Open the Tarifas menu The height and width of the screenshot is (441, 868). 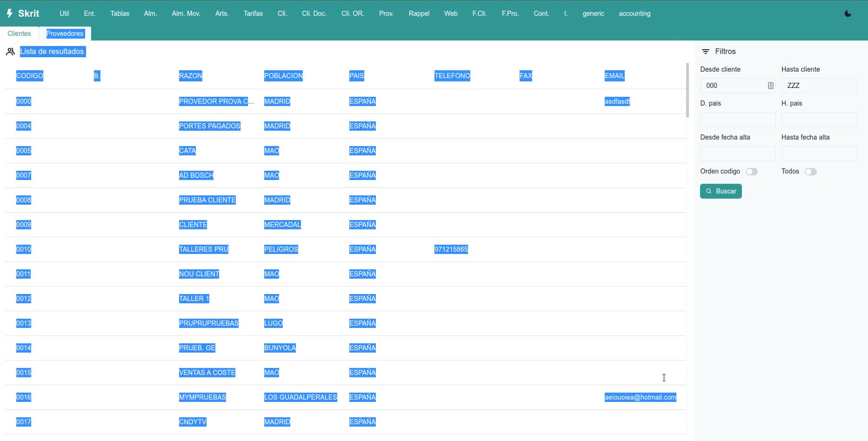(x=253, y=13)
